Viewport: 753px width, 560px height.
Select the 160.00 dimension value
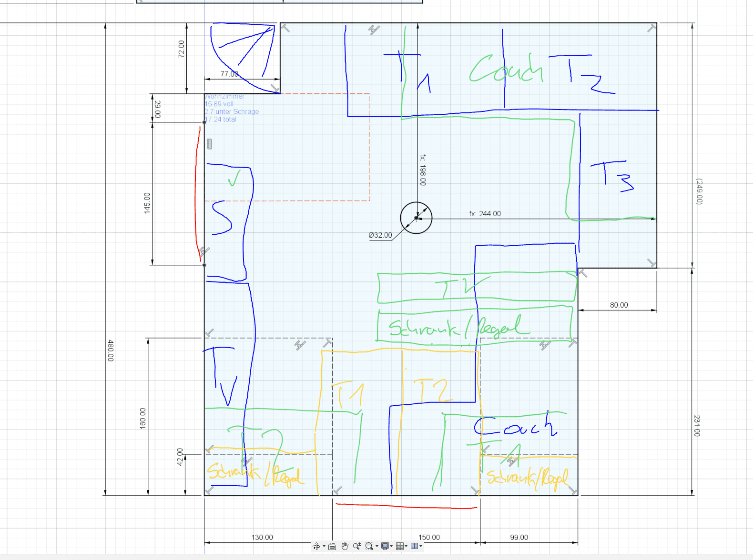tap(142, 418)
